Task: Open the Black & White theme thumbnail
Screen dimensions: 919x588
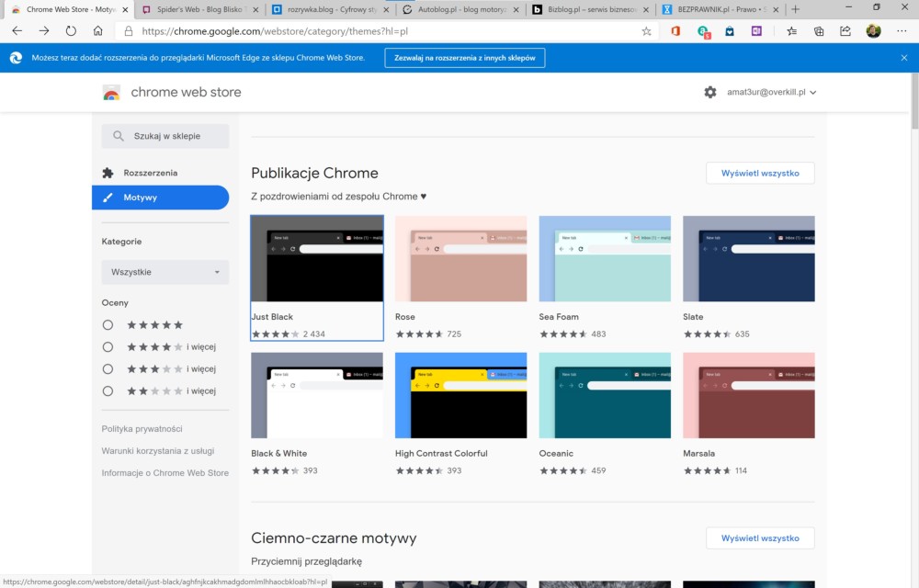Action: click(317, 395)
